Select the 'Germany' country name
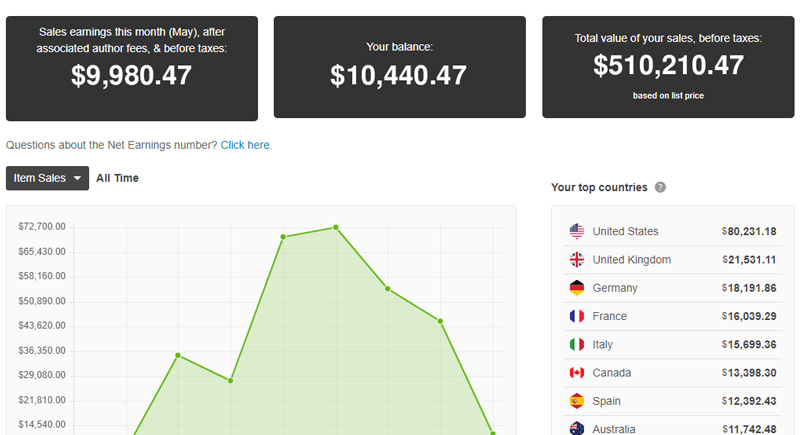The width and height of the screenshot is (802, 435). point(615,288)
